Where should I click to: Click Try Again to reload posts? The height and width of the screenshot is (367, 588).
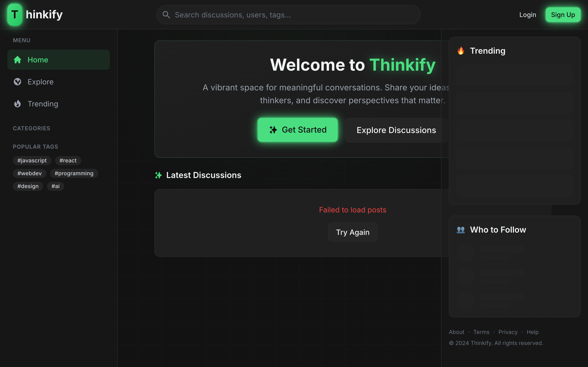click(353, 232)
